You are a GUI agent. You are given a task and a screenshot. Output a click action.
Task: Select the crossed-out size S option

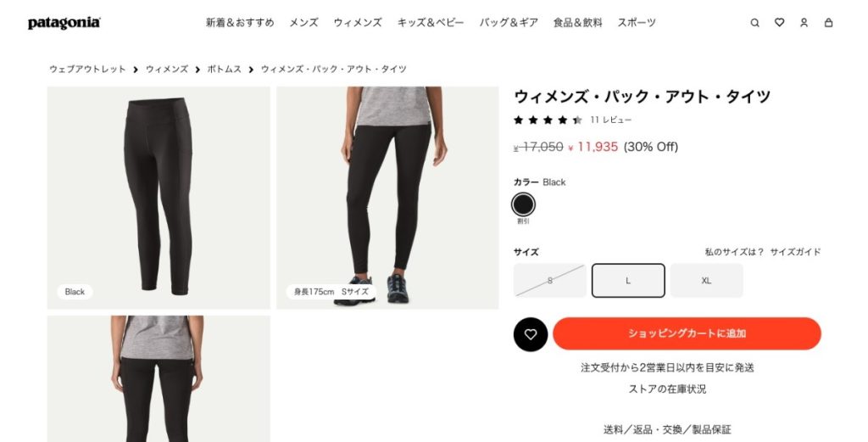click(549, 280)
